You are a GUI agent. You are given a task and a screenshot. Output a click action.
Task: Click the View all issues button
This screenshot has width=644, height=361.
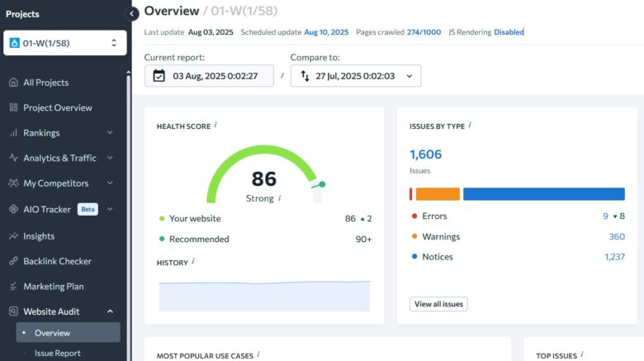pyautogui.click(x=438, y=304)
